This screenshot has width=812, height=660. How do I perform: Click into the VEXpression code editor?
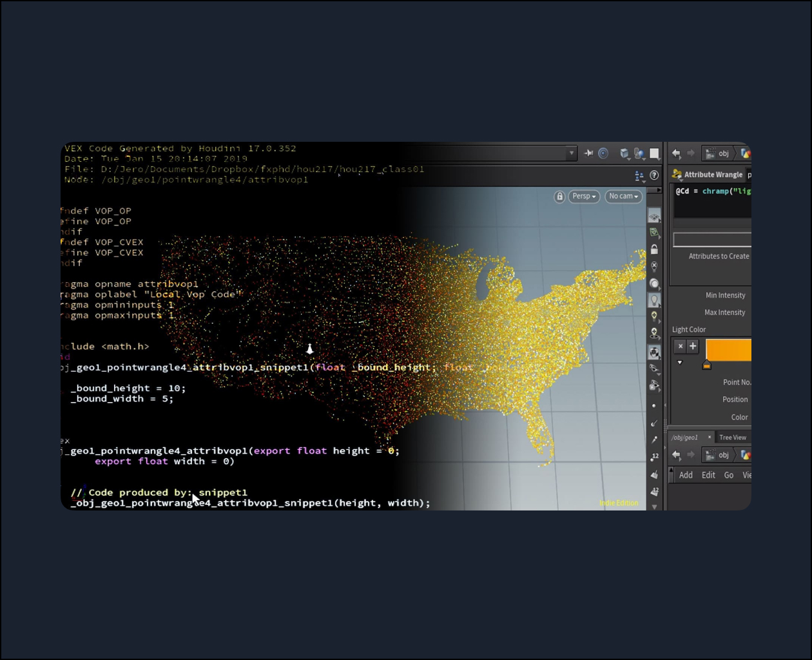[x=712, y=202]
